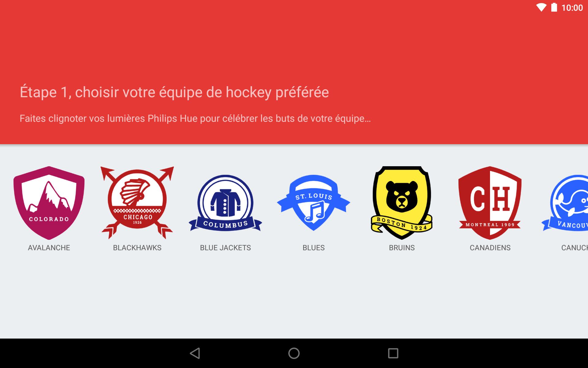The width and height of the screenshot is (588, 368).
Task: Select the Colorado Avalanche shield logo
Action: pyautogui.click(x=49, y=203)
